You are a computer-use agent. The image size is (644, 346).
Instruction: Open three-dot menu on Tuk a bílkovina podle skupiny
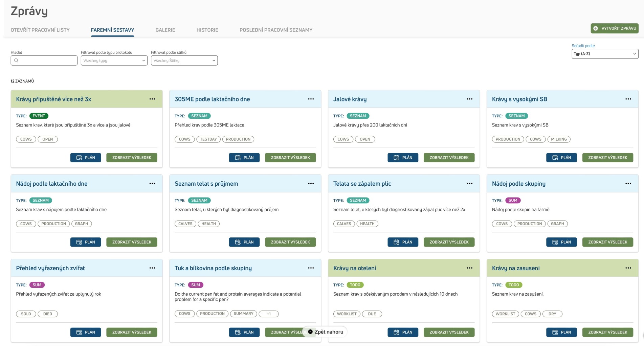click(x=311, y=268)
